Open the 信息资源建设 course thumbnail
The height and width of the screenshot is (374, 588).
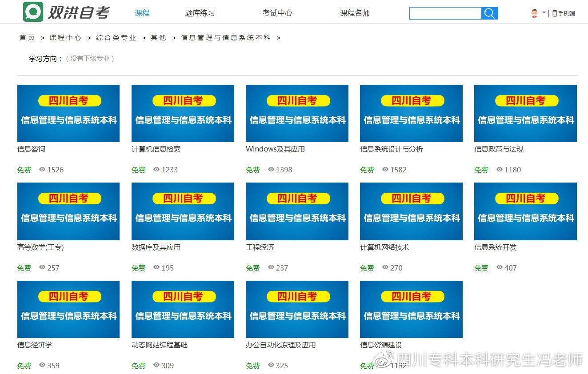(x=411, y=309)
